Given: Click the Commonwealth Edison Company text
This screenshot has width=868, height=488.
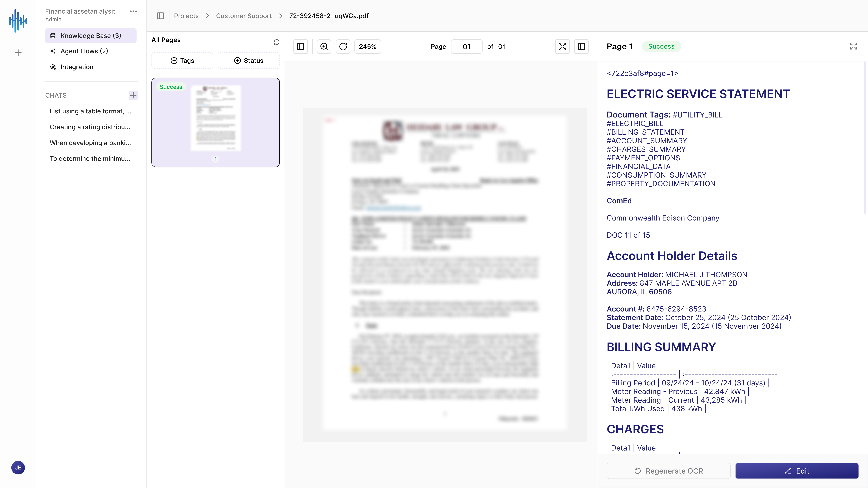Looking at the screenshot, I should tap(663, 218).
